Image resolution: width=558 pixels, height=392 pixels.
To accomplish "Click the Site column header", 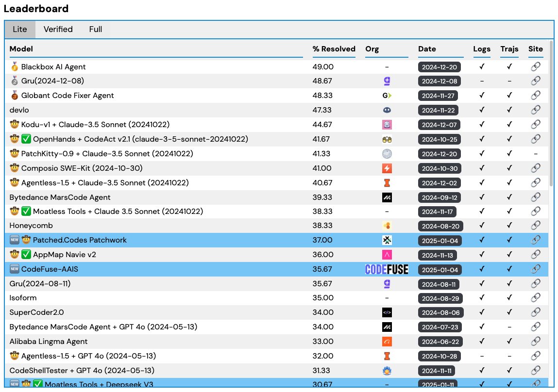I will coord(536,49).
